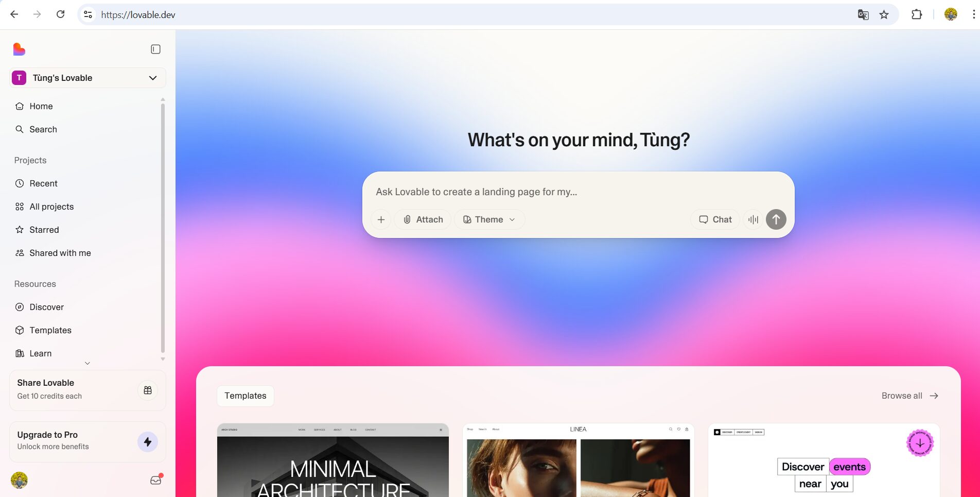The height and width of the screenshot is (497, 980).
Task: Open the inbox notifications icon
Action: pyautogui.click(x=156, y=480)
